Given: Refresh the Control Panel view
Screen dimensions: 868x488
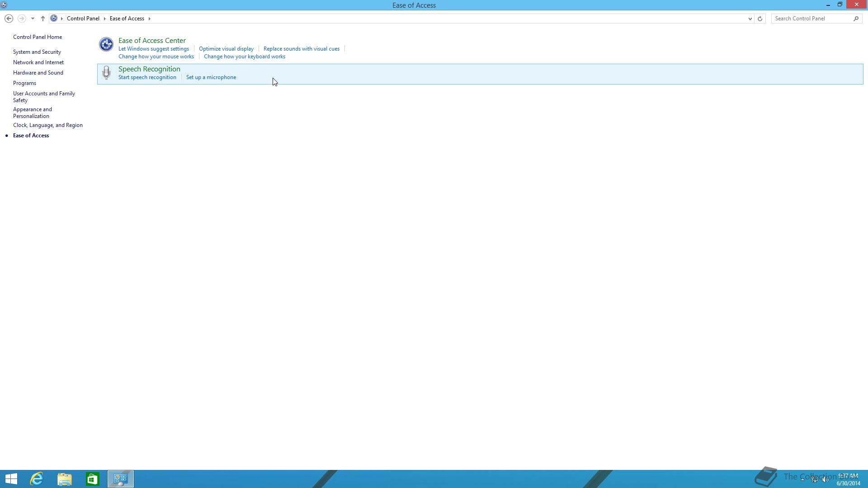Looking at the screenshot, I should pos(760,19).
